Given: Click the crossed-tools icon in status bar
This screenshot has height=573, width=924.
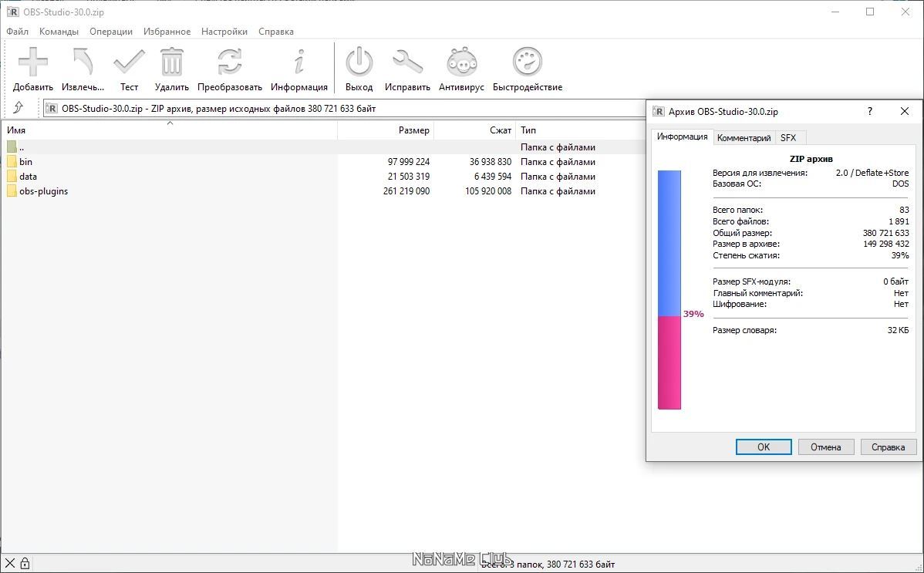Looking at the screenshot, I should 10,563.
